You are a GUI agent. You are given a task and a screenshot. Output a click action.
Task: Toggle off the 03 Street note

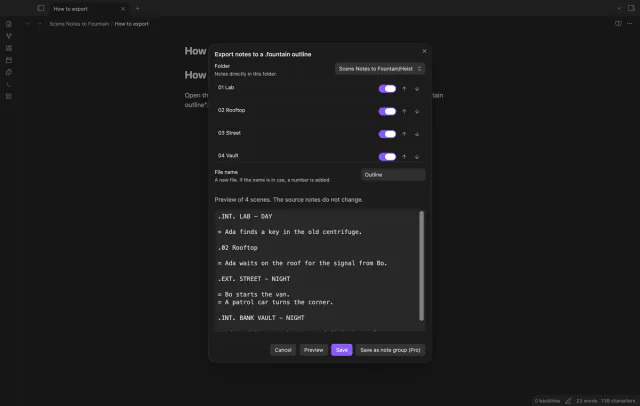[387, 134]
